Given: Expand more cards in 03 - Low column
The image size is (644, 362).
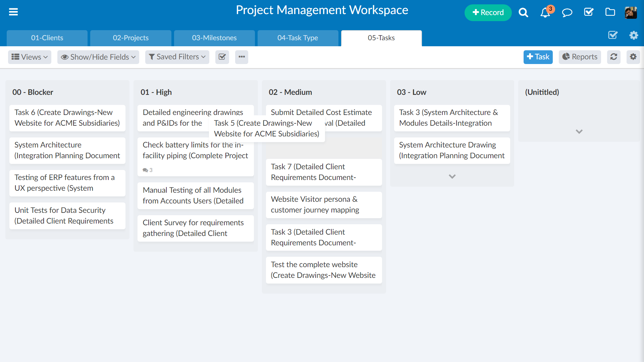Looking at the screenshot, I should point(452,176).
